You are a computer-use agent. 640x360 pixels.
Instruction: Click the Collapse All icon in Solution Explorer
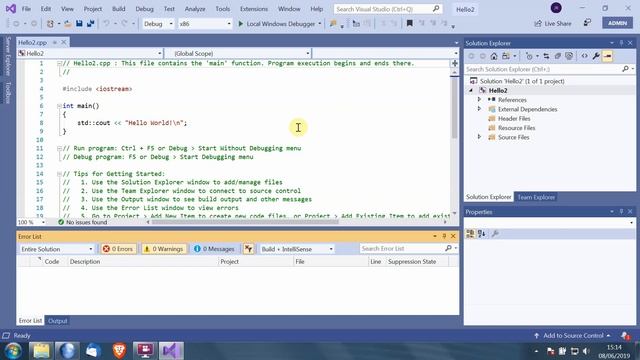(x=558, y=56)
